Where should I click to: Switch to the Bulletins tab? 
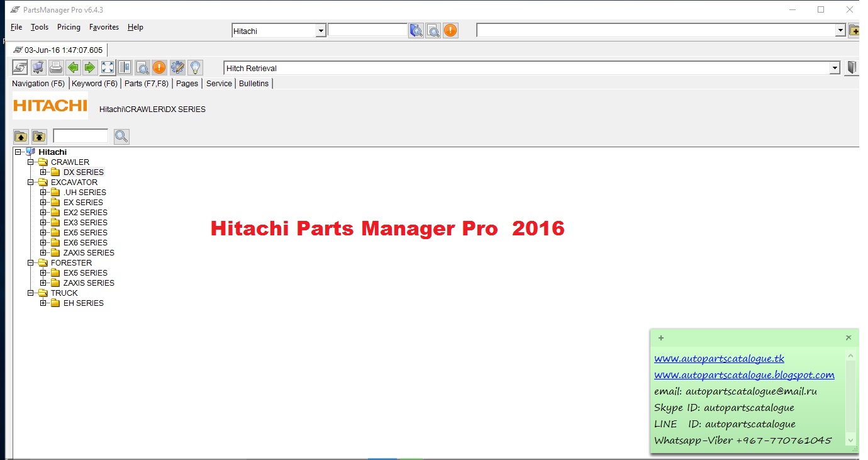[x=253, y=83]
